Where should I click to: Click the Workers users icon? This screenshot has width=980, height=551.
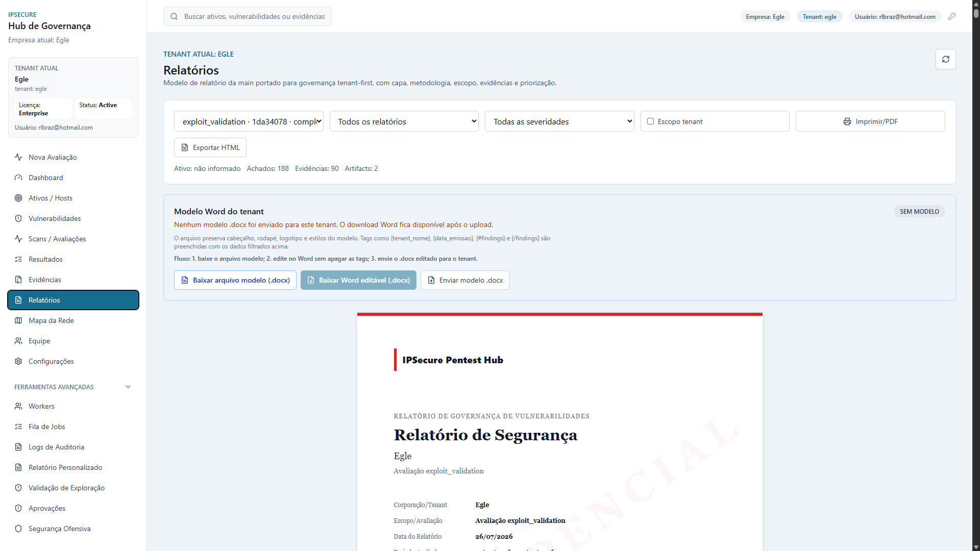[18, 406]
